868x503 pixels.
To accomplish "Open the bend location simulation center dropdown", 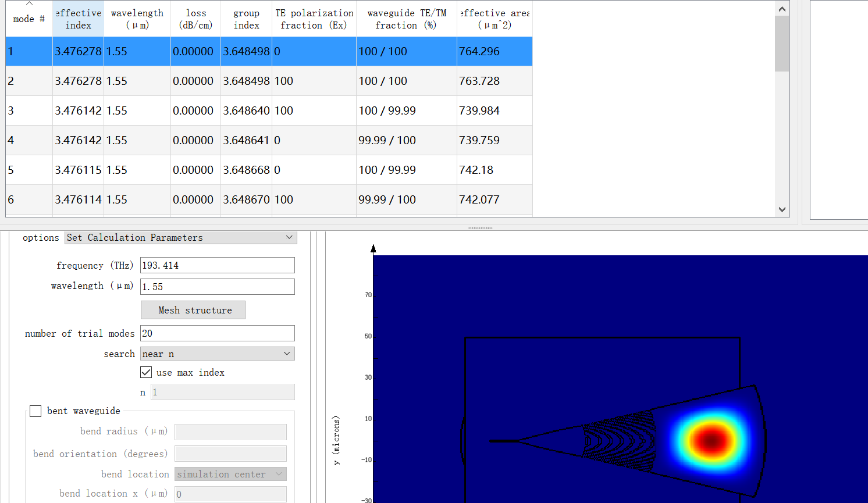I will tap(230, 475).
